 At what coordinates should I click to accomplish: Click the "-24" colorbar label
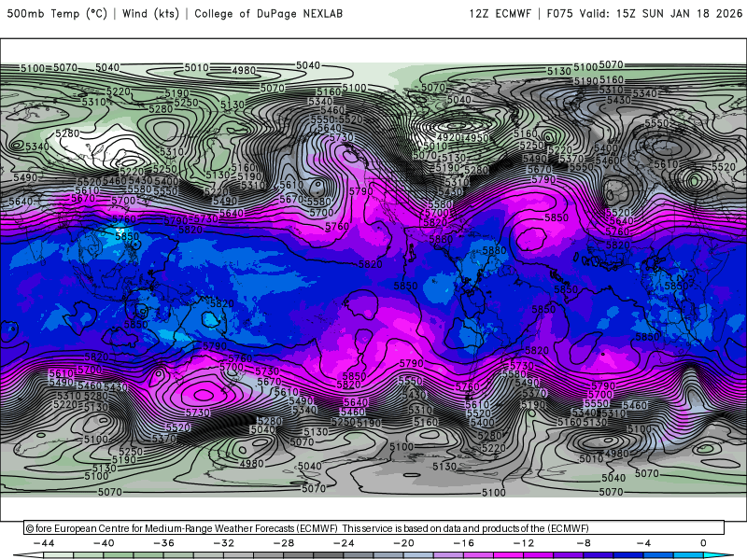point(344,543)
